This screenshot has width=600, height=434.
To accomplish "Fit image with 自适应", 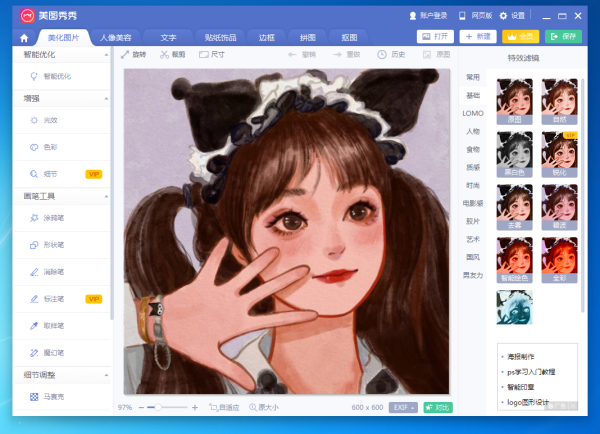I will pyautogui.click(x=224, y=408).
